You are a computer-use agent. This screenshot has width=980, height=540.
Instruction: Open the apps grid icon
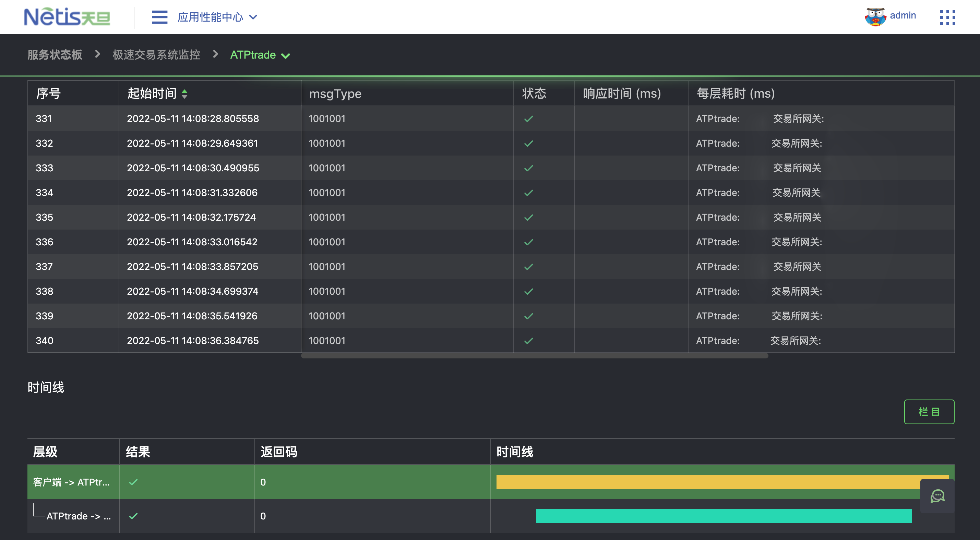(947, 17)
